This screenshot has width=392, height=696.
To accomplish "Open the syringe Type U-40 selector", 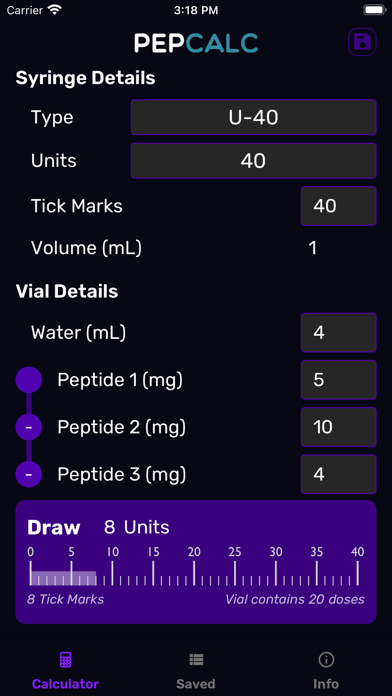I will pos(253,117).
